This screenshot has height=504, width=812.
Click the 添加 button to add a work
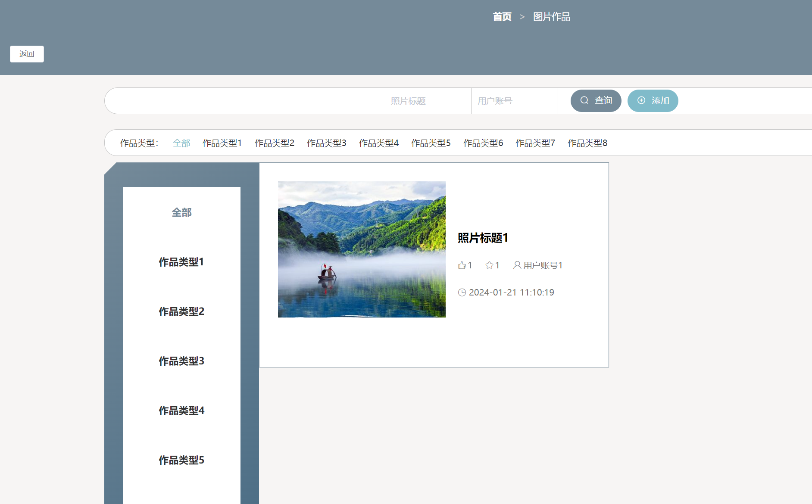point(653,100)
